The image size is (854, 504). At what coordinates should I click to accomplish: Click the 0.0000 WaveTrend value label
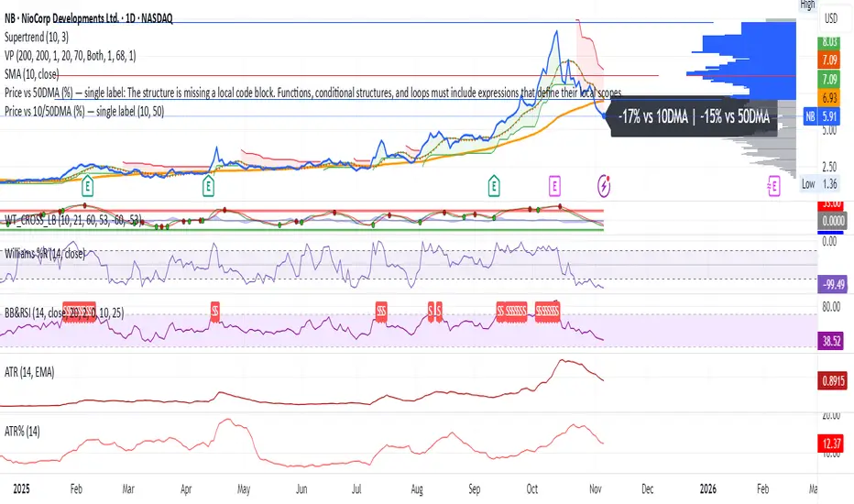point(833,221)
